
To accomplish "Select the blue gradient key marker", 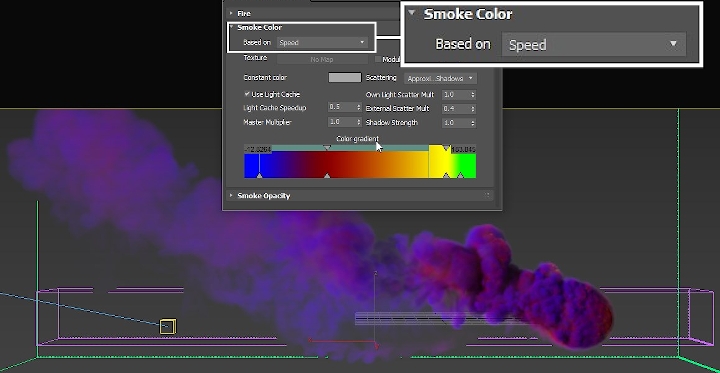I will tap(259, 175).
